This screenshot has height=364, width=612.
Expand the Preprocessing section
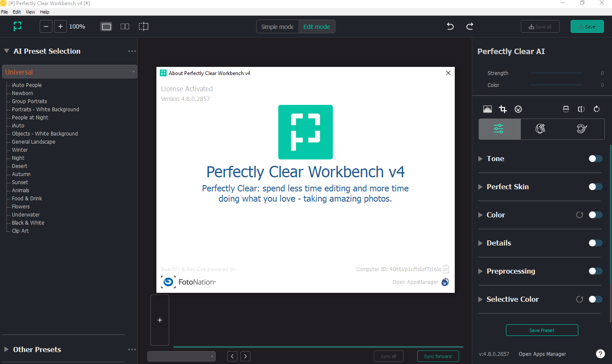point(480,271)
